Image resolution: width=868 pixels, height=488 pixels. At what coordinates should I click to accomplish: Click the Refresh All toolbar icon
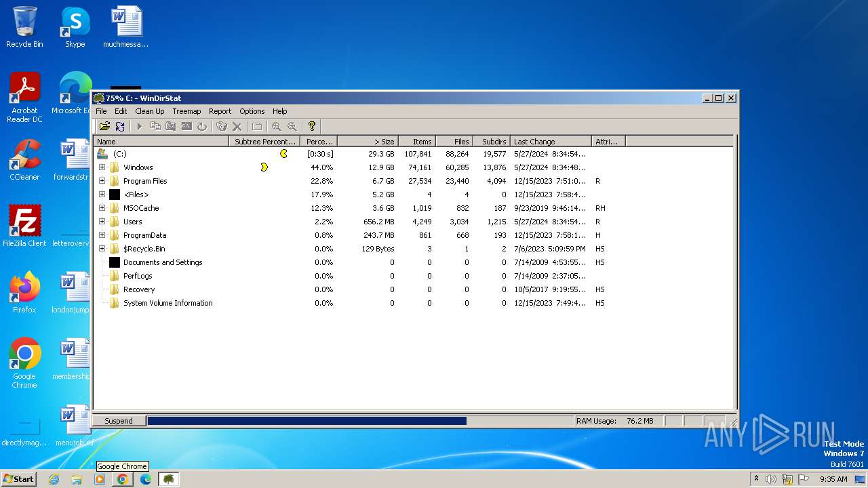(120, 126)
